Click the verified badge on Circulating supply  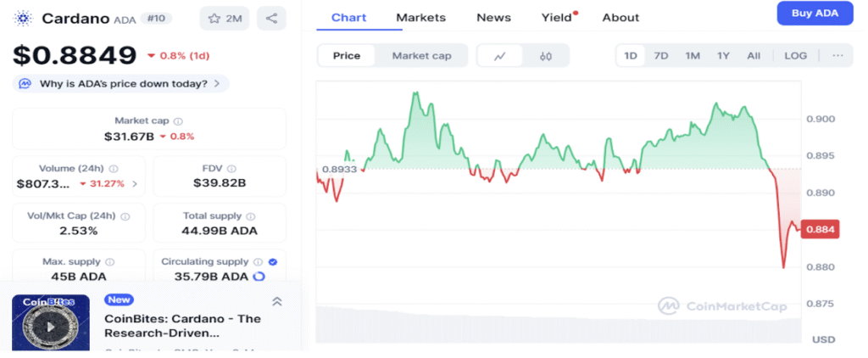coord(273,261)
